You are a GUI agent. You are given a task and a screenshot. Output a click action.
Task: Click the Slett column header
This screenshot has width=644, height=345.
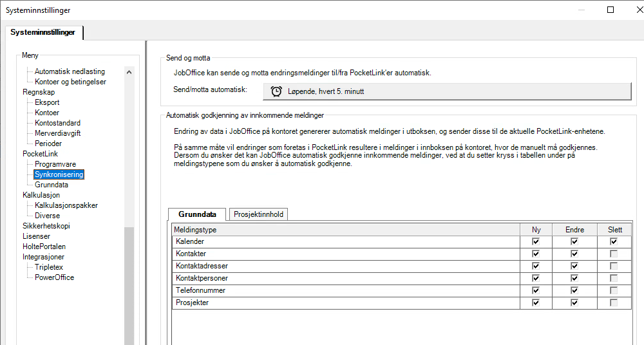(x=615, y=230)
